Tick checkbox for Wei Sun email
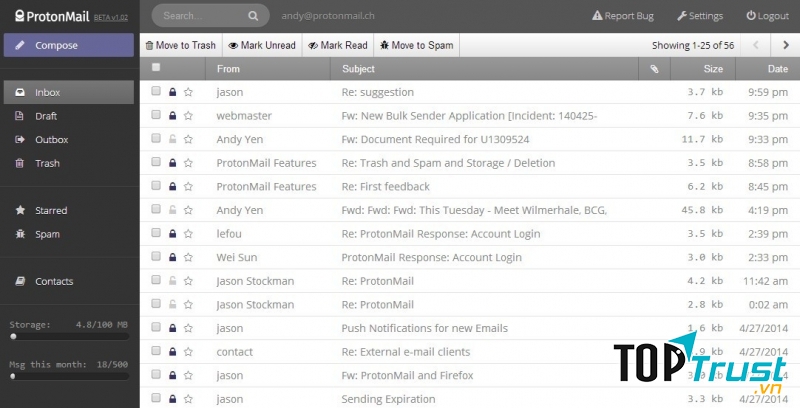Image resolution: width=800 pixels, height=408 pixels. (156, 256)
